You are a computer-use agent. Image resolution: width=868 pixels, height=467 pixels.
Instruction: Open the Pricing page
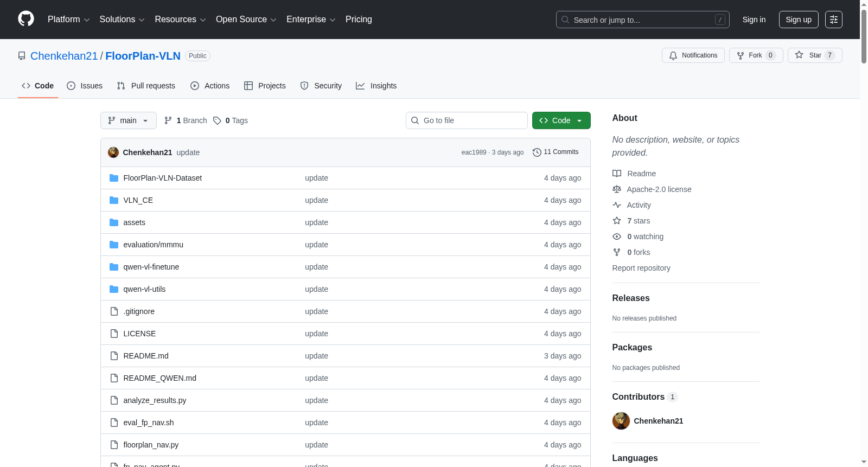click(359, 20)
